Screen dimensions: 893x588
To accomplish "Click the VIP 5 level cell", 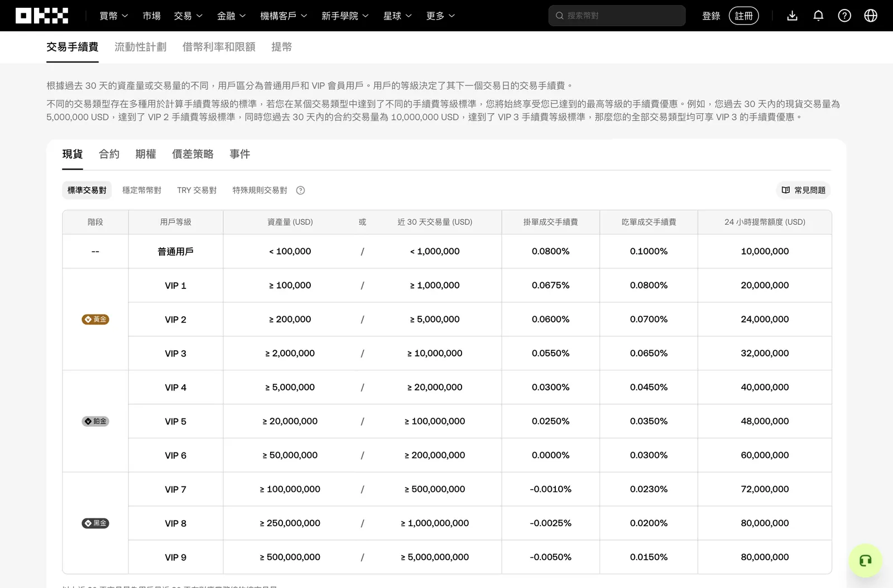I will 176,421.
